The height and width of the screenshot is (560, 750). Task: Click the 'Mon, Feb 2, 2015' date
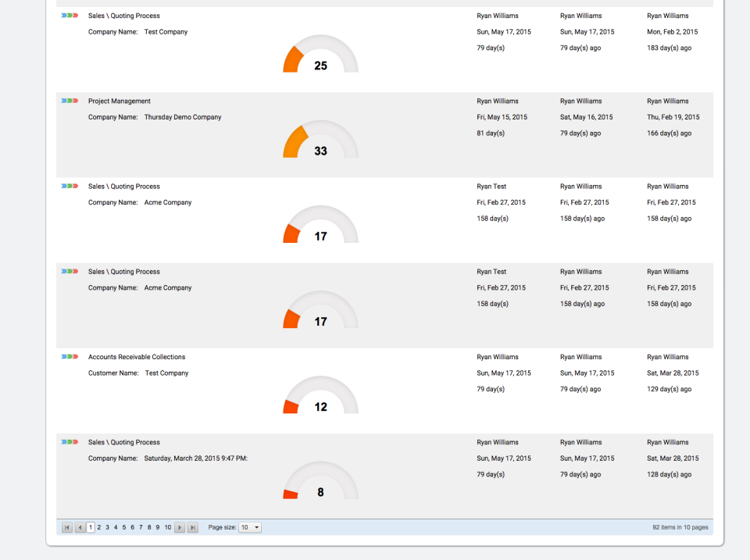click(x=672, y=31)
